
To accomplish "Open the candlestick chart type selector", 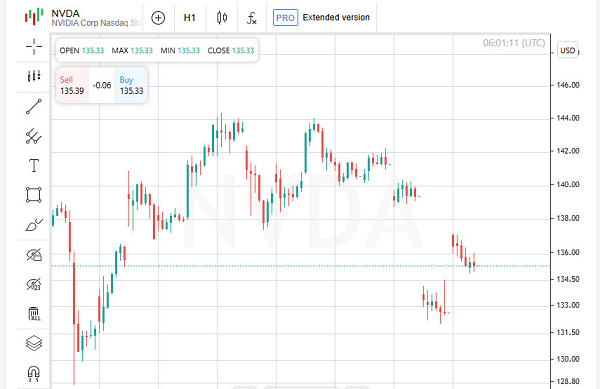I will (x=222, y=18).
